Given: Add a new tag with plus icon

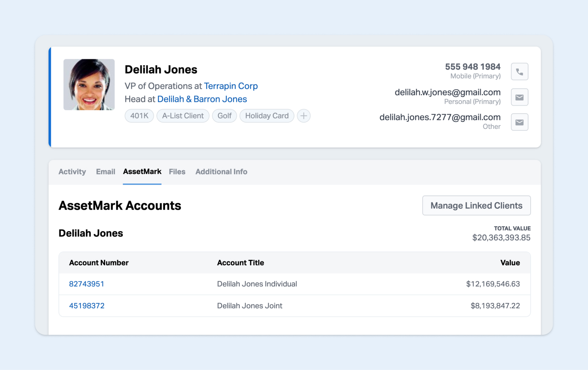Looking at the screenshot, I should pyautogui.click(x=304, y=116).
